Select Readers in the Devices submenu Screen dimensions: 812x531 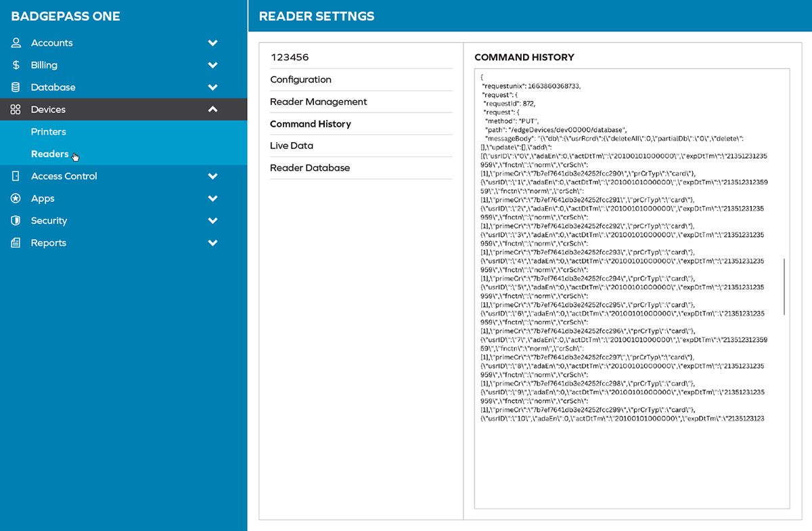click(x=49, y=154)
